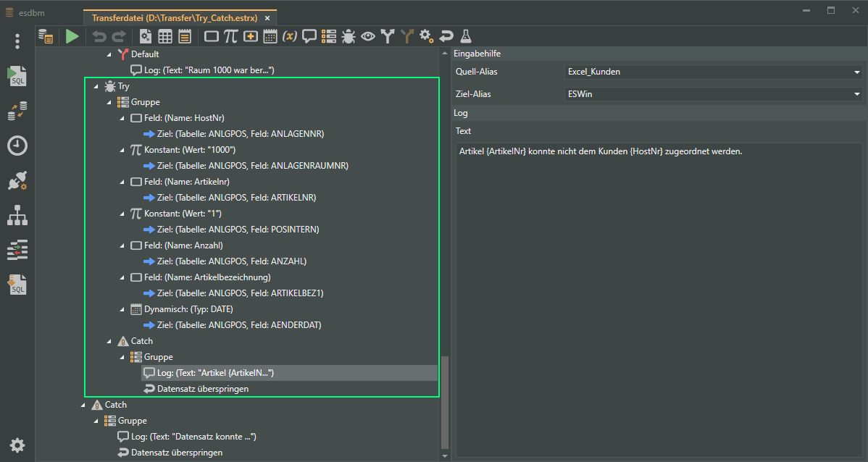This screenshot has height=462, width=868.
Task: Collapse the Feld HostNr tree node
Action: (122, 119)
